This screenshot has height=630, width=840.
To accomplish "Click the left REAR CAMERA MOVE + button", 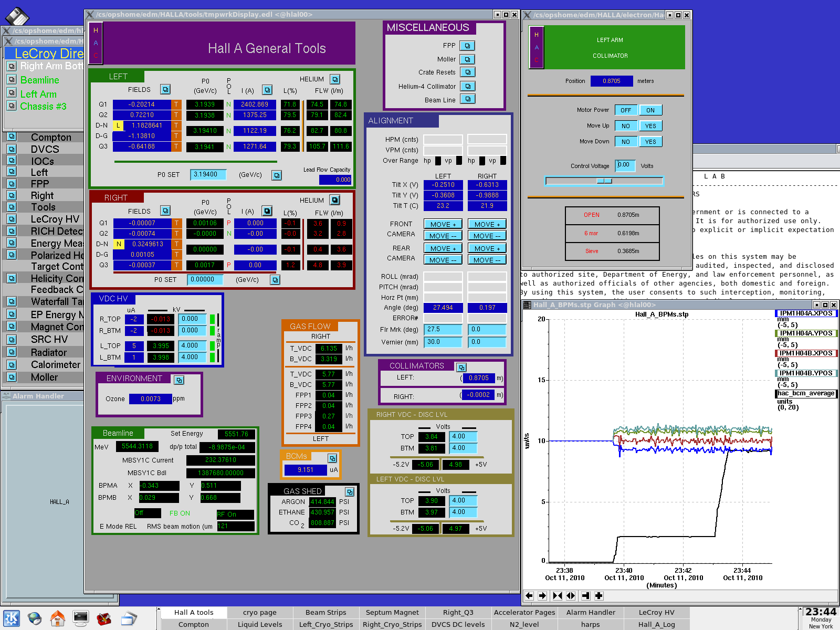I will coord(443,248).
